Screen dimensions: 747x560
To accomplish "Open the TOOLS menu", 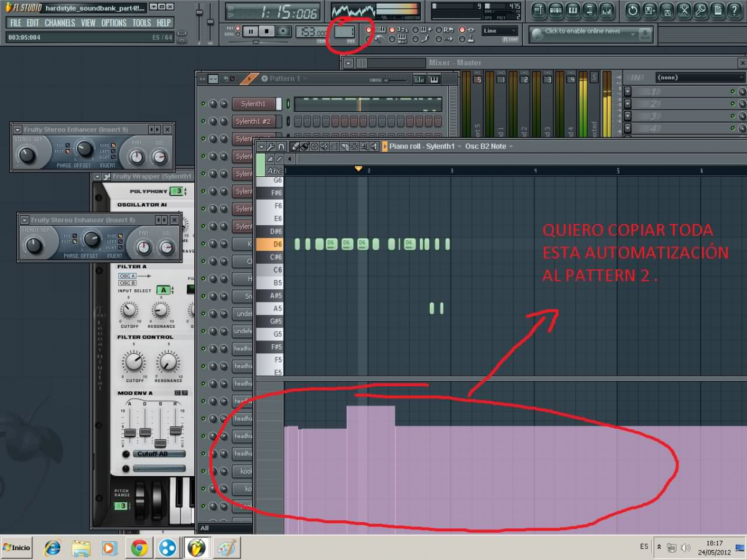I will coord(141,23).
